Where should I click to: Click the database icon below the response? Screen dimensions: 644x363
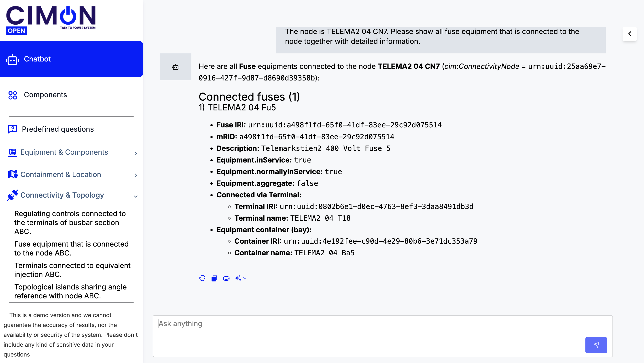point(226,278)
